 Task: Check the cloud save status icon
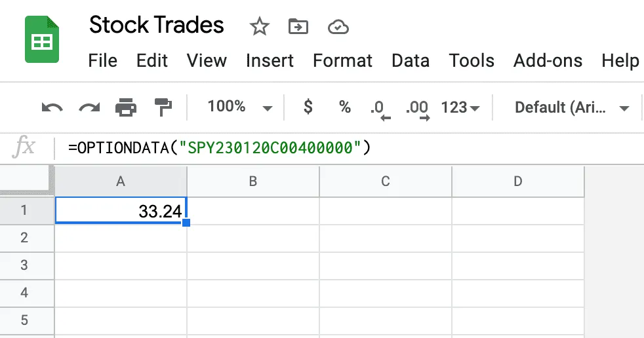pyautogui.click(x=338, y=27)
